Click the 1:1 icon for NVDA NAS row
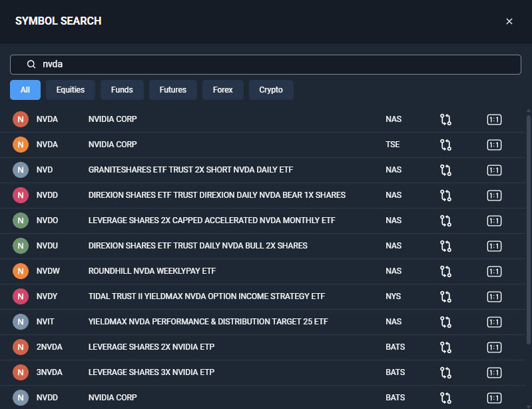The height and width of the screenshot is (409, 532). point(494,119)
